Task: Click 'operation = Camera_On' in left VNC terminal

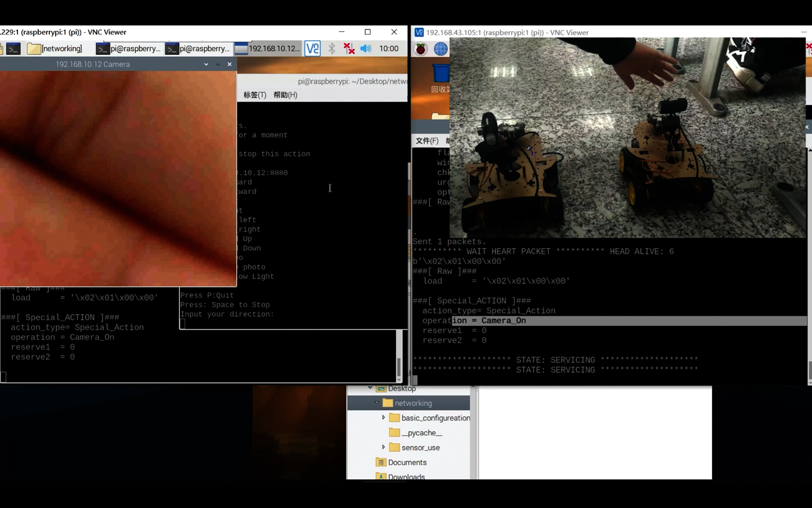Action: [62, 337]
